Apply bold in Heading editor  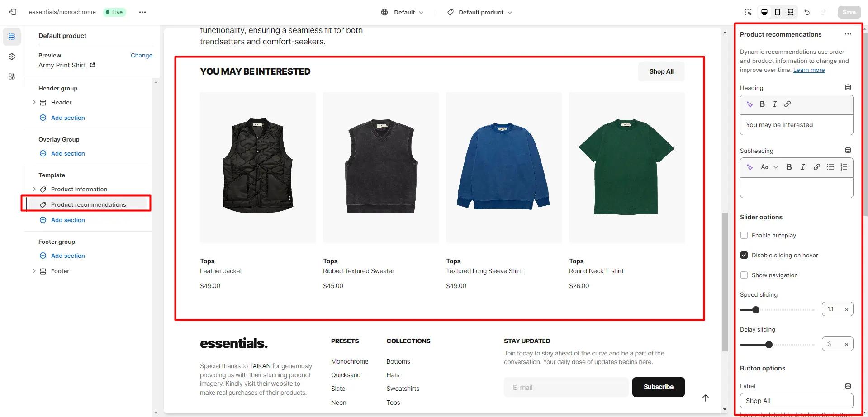click(x=762, y=104)
